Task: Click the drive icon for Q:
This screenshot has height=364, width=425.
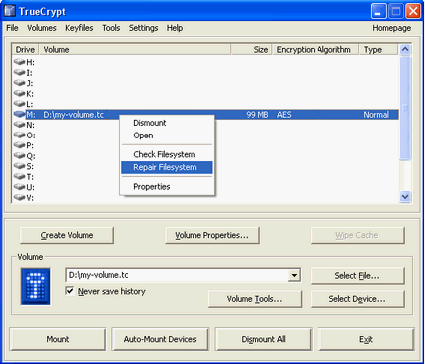Action: (20, 156)
